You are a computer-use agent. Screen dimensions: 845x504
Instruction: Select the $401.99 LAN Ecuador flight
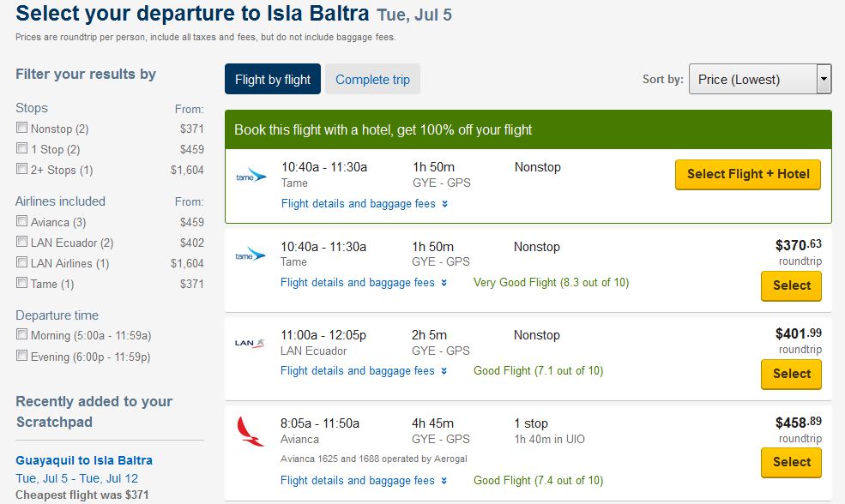[x=791, y=374]
